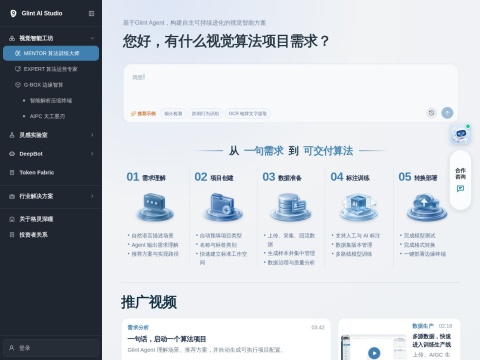
Task: Click the 可交付算法 highlighted text
Action: (x=328, y=151)
